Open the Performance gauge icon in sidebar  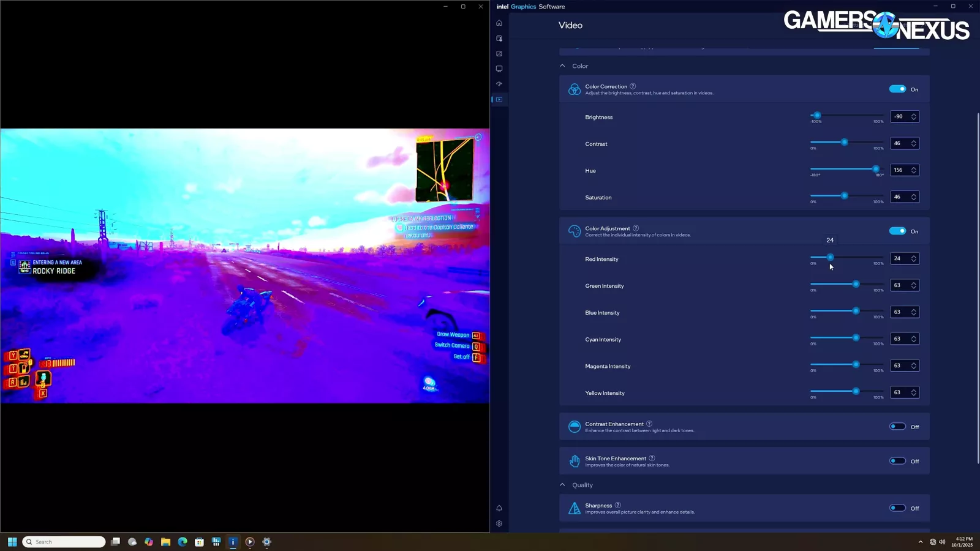(499, 84)
